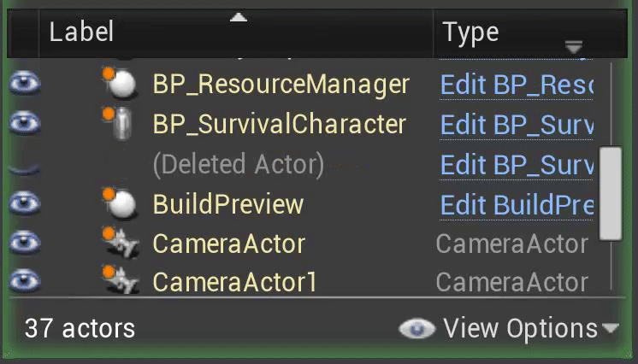Screen dimensions: 638x364
Task: Click the BP_SurvivalCharacter capsule icon
Action: 124,125
